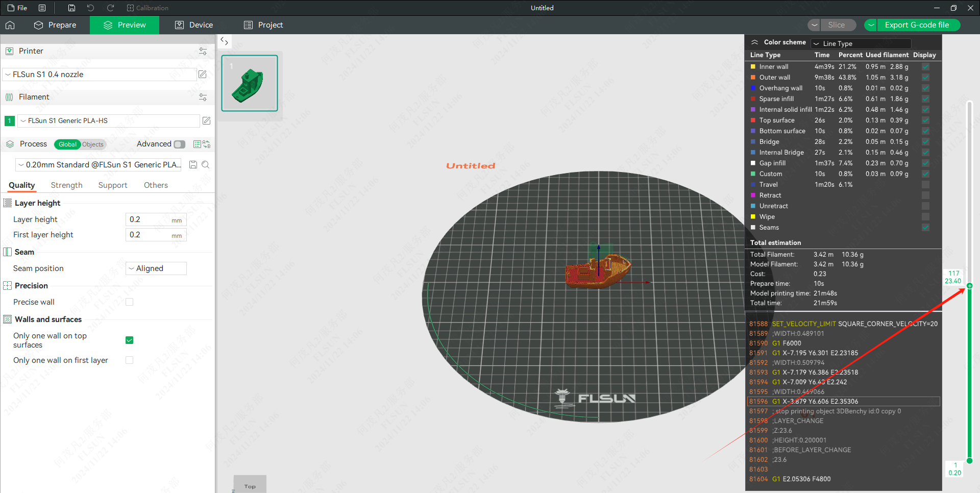Viewport: 980px width, 493px height.
Task: Toggle Inner wall display checkbox
Action: tap(925, 67)
